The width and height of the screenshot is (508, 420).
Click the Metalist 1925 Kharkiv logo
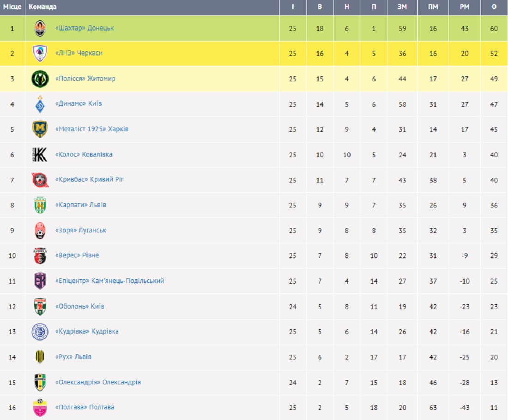(40, 129)
